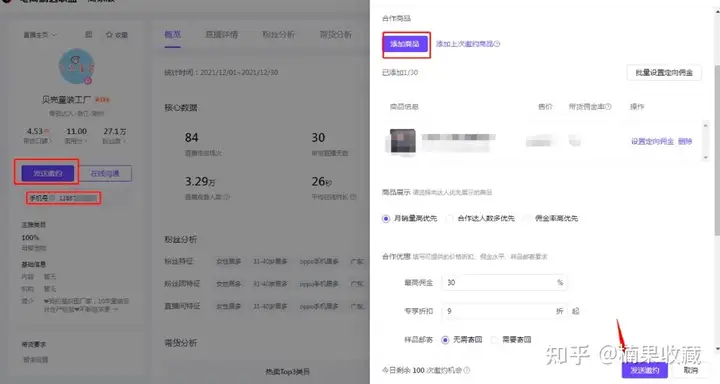Expand the 直播主页 dropdown in background page
Image resolution: width=720 pixels, height=384 pixels.
tap(40, 35)
